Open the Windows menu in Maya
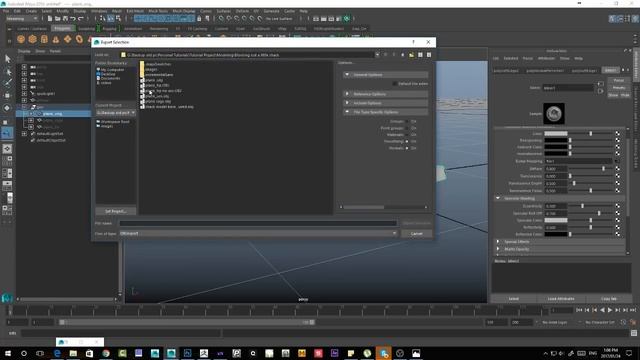This screenshot has width=640, height=360. click(x=99, y=11)
